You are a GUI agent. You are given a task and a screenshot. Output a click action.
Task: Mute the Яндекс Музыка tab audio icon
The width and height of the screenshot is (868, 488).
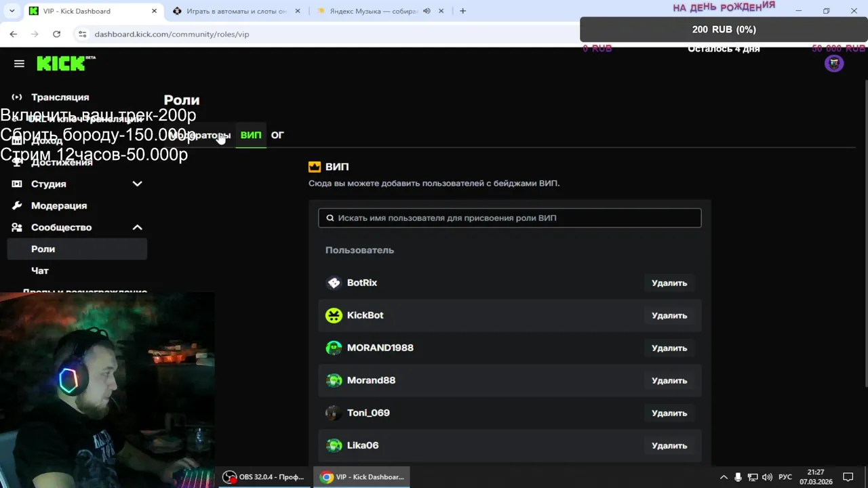(x=427, y=11)
